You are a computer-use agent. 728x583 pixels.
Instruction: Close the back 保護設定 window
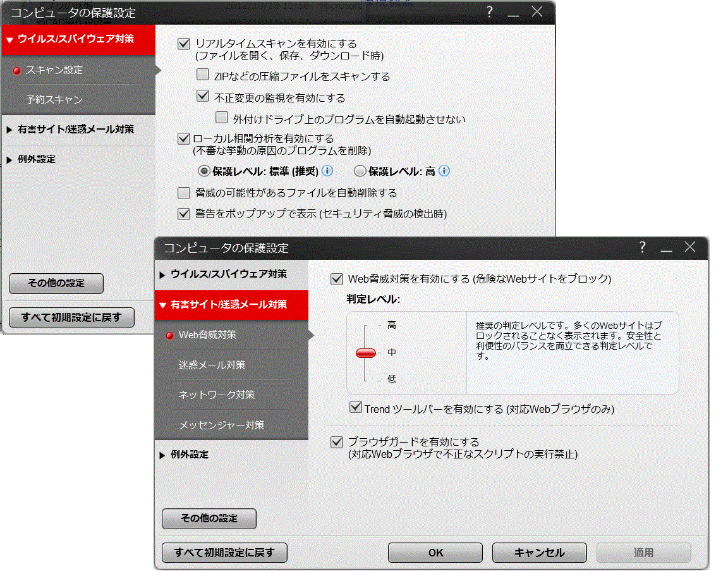click(537, 11)
